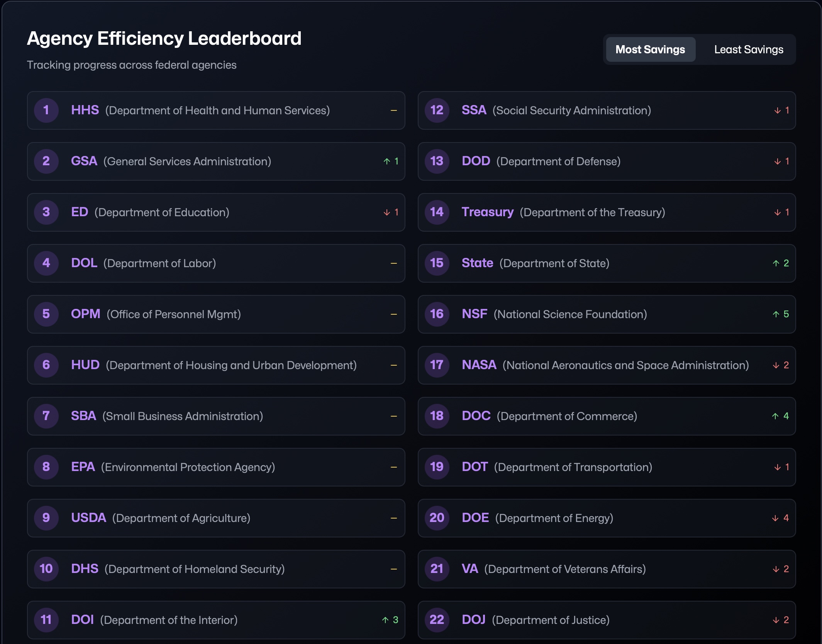
Task: Click the State department up 2 indicator
Action: (x=781, y=263)
